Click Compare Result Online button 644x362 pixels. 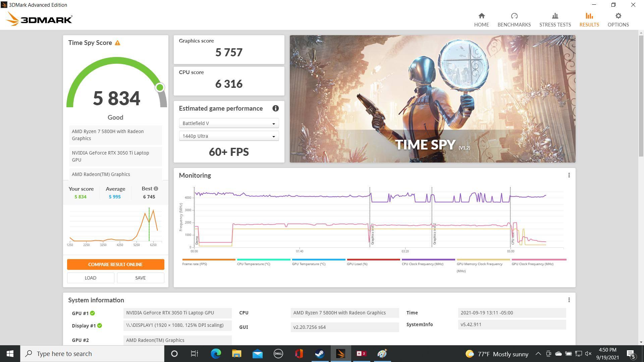(115, 264)
